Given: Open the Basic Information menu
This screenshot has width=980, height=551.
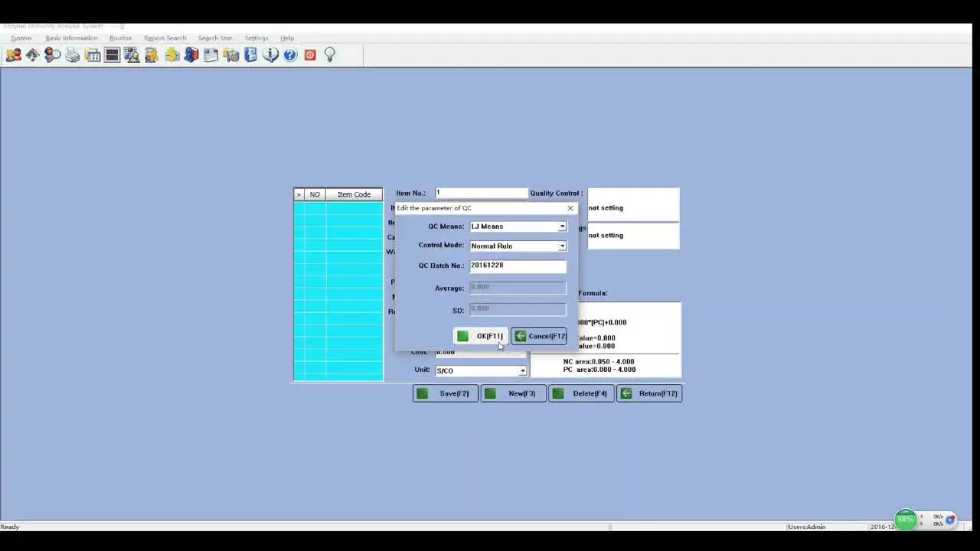Looking at the screenshot, I should point(71,38).
